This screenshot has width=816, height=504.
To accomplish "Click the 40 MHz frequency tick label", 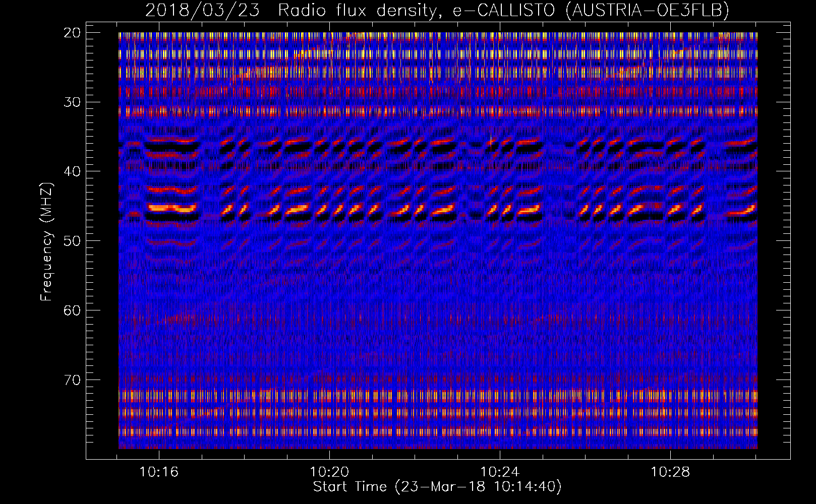I will pos(73,171).
